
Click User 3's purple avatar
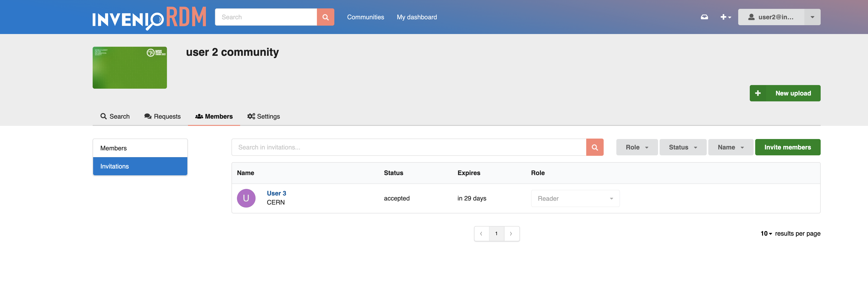point(246,198)
